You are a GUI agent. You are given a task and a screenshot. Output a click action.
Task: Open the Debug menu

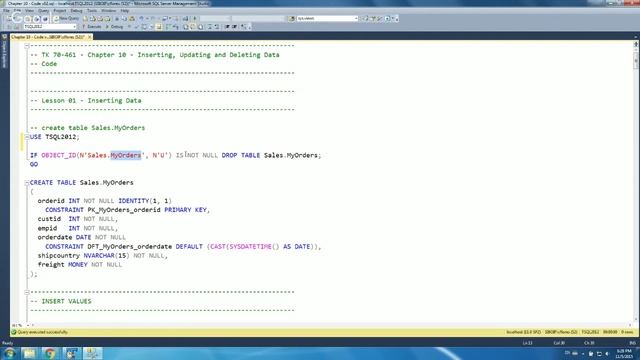coord(76,11)
